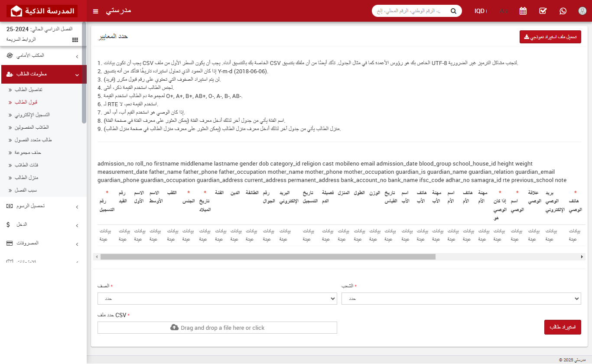Expand the المصروفات sidebar section

point(43,243)
